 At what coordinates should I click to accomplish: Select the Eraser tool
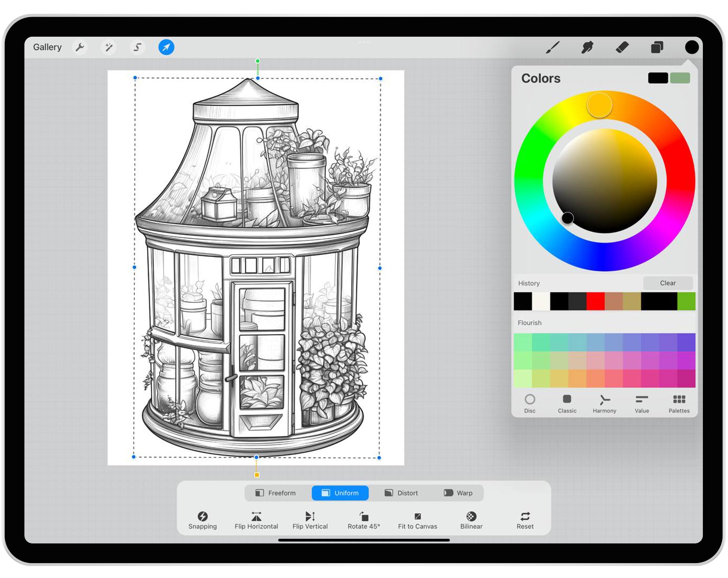pos(622,47)
